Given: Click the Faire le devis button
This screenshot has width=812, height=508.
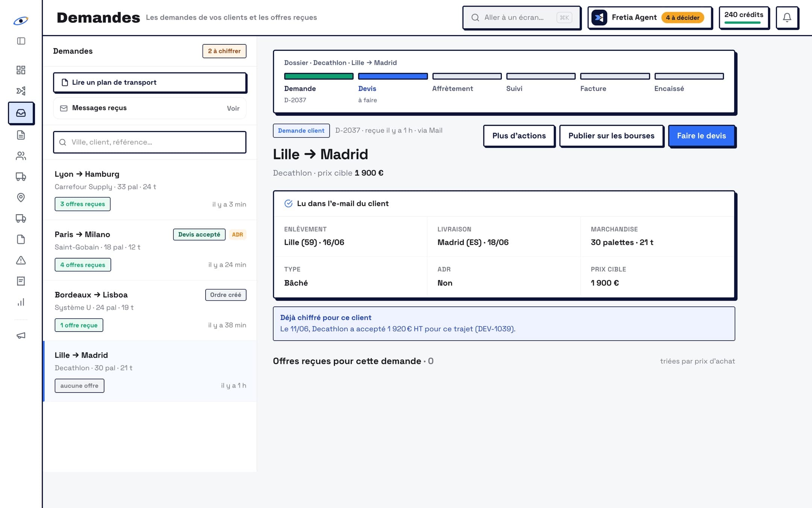Looking at the screenshot, I should coord(701,136).
